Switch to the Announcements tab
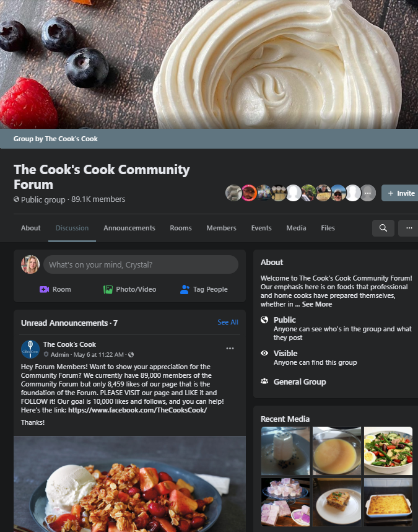This screenshot has width=418, height=532. click(129, 228)
